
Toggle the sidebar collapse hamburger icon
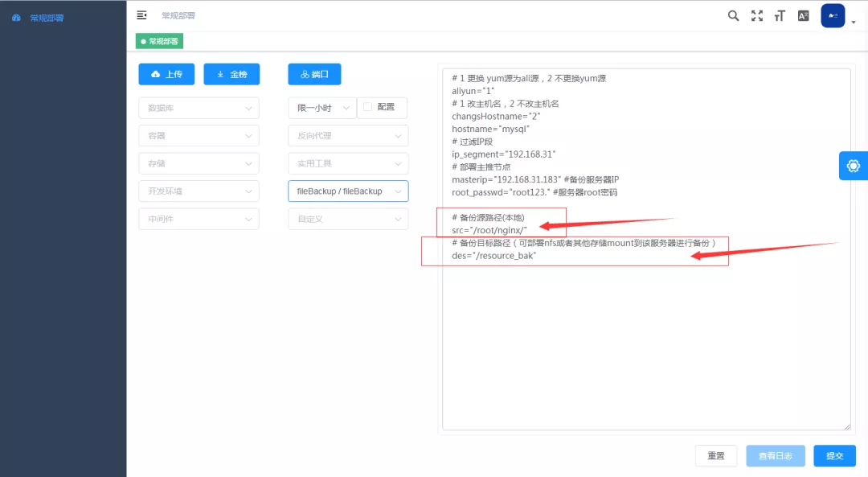pos(141,15)
